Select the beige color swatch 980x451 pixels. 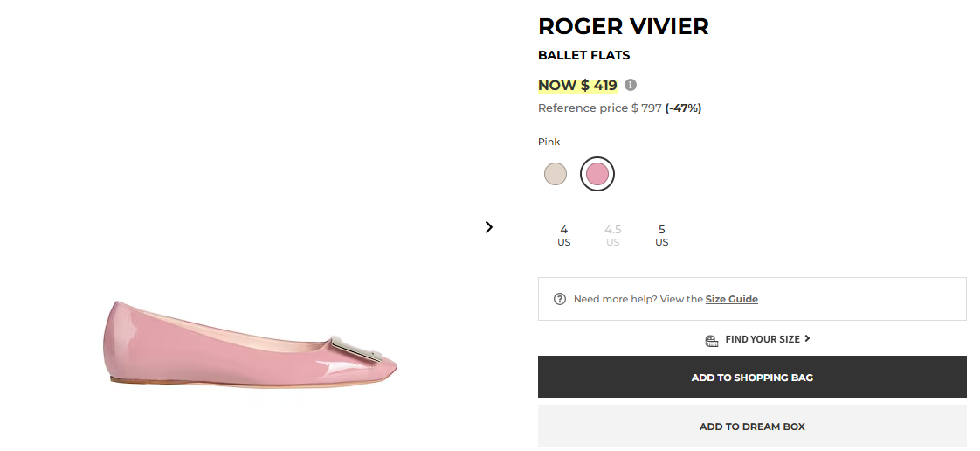(x=556, y=174)
